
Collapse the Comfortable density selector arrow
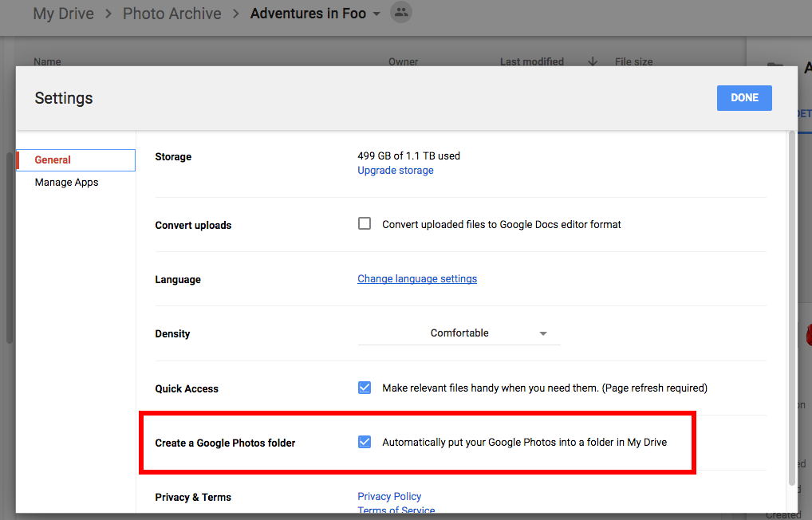point(543,333)
